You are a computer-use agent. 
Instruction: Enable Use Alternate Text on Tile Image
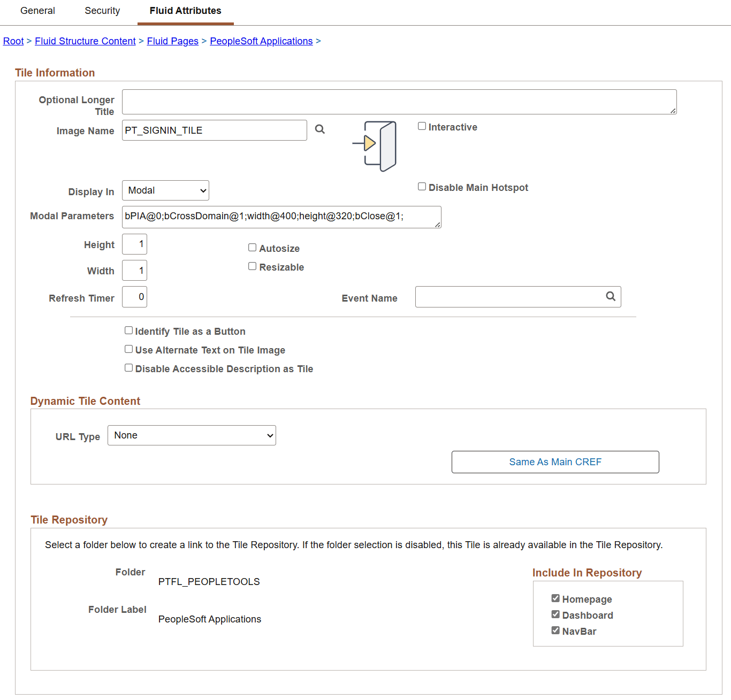pos(128,349)
